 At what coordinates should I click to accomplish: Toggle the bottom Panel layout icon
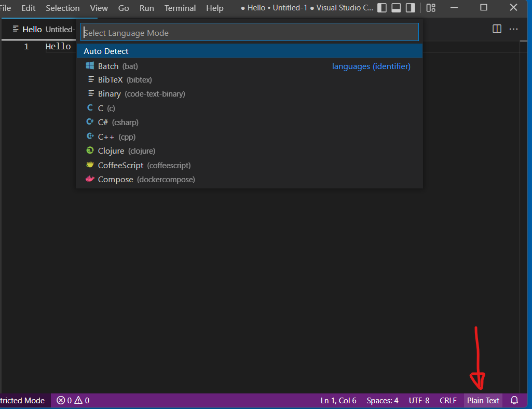tap(397, 7)
